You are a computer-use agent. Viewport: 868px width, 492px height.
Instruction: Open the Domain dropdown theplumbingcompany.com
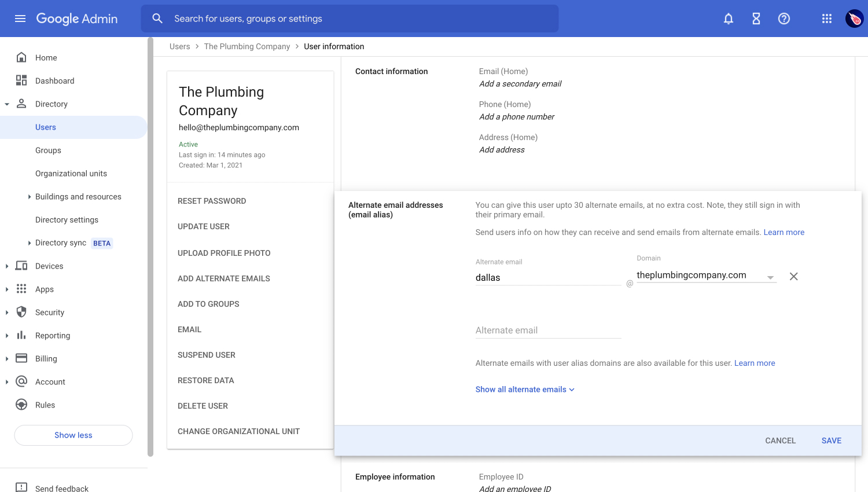(x=706, y=276)
